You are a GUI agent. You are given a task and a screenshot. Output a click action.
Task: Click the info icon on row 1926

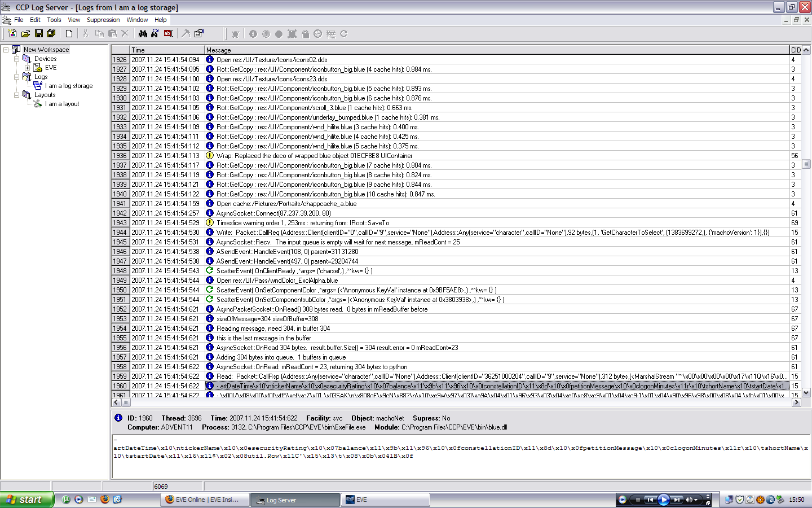(210, 59)
